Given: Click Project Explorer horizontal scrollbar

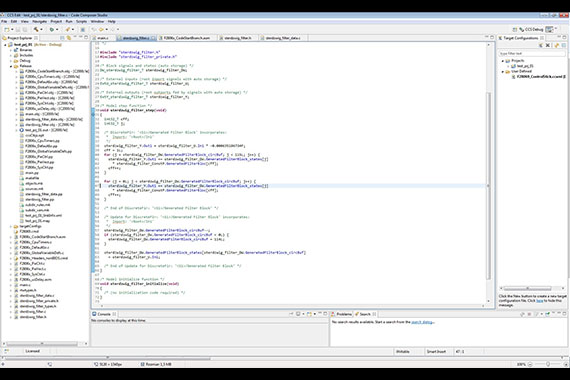Looking at the screenshot, I should pyautogui.click(x=42, y=343).
